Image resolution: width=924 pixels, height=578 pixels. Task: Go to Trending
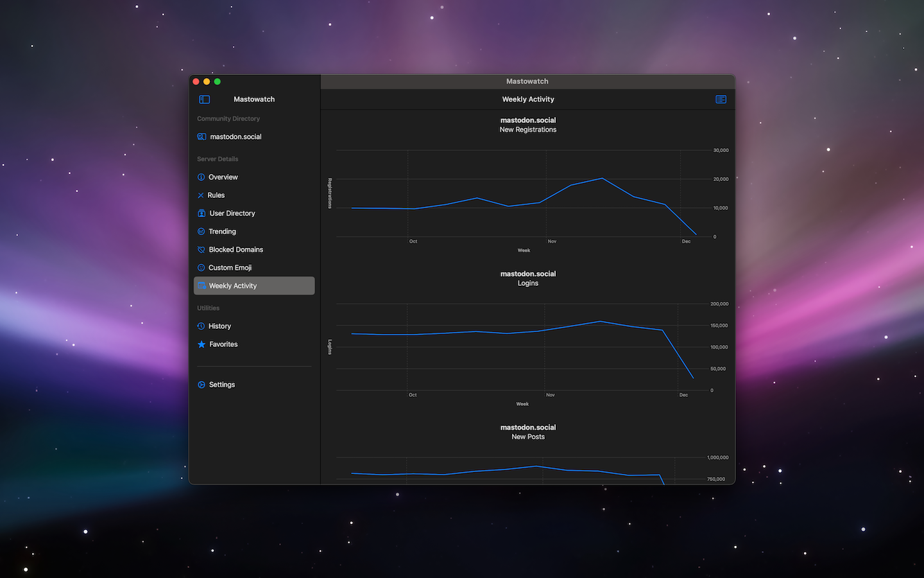tap(254, 231)
